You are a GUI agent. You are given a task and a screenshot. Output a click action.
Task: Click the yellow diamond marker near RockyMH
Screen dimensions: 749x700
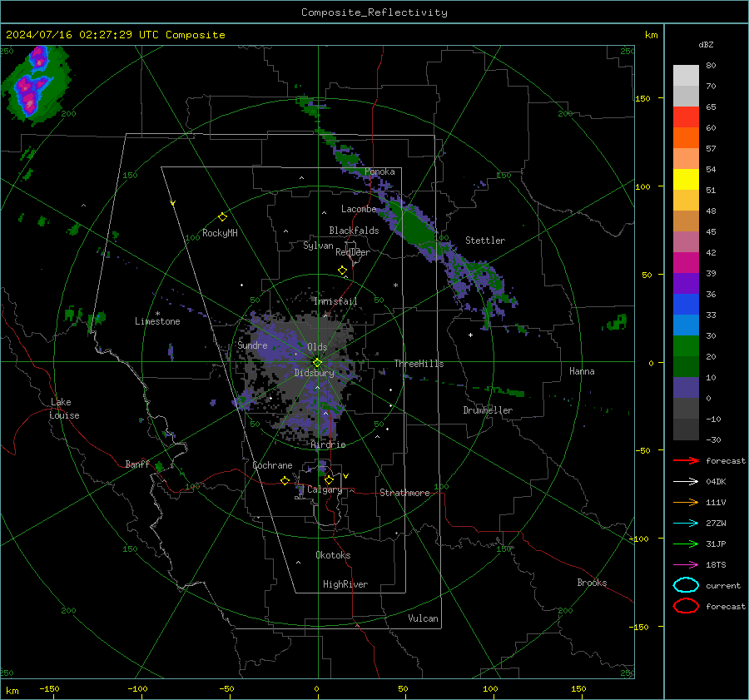222,217
